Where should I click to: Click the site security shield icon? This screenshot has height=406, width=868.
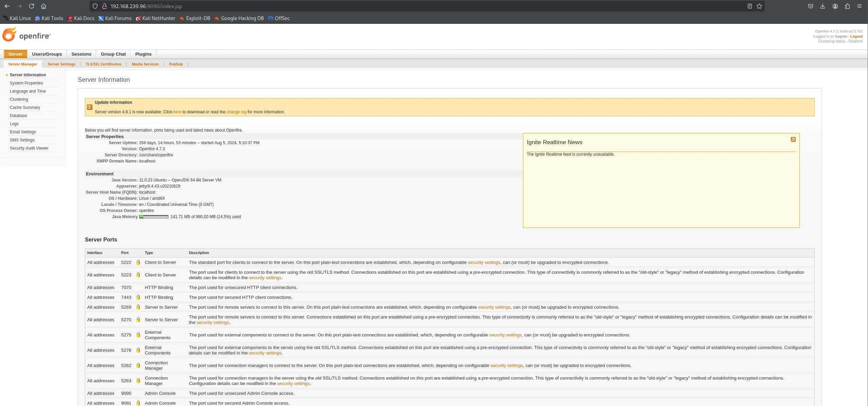(95, 6)
